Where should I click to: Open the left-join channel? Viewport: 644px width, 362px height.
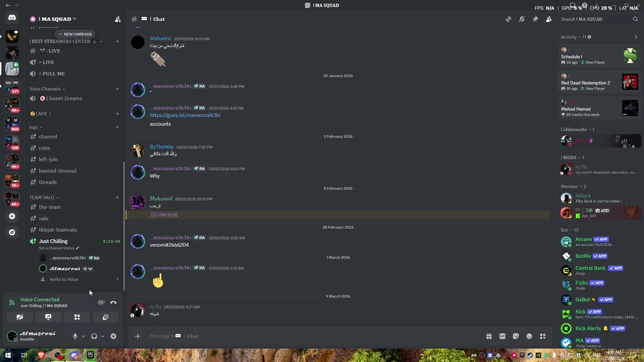point(74,159)
